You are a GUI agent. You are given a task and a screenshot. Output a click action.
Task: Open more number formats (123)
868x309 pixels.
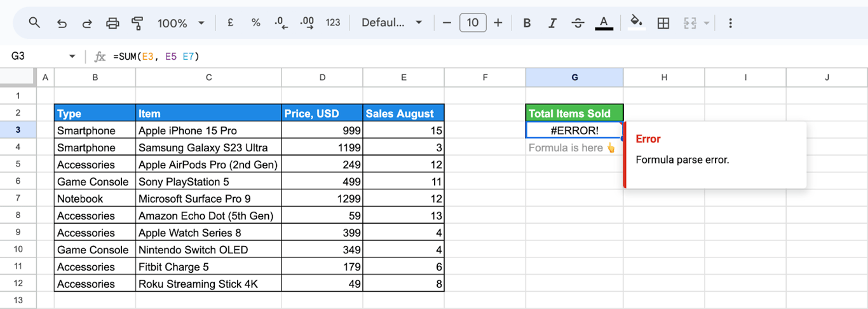click(333, 23)
